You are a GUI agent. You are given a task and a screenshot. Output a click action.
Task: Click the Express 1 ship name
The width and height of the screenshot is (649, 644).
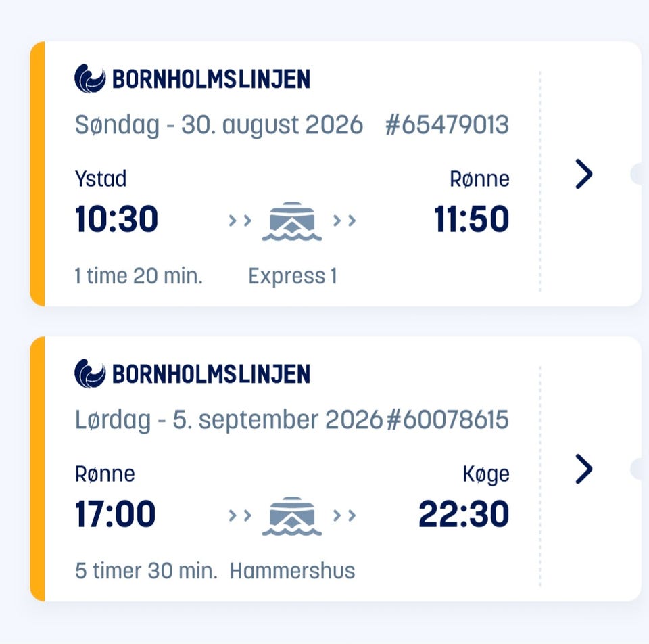click(293, 276)
